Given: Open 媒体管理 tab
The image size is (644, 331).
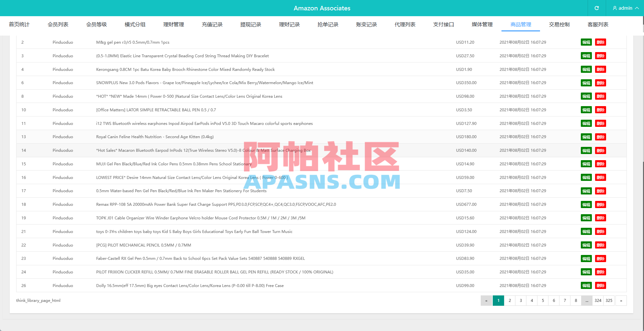Looking at the screenshot, I should 482,25.
